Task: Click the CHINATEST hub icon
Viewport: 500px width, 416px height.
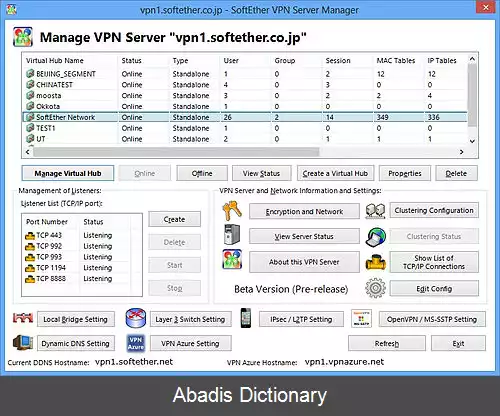Action: [30, 84]
